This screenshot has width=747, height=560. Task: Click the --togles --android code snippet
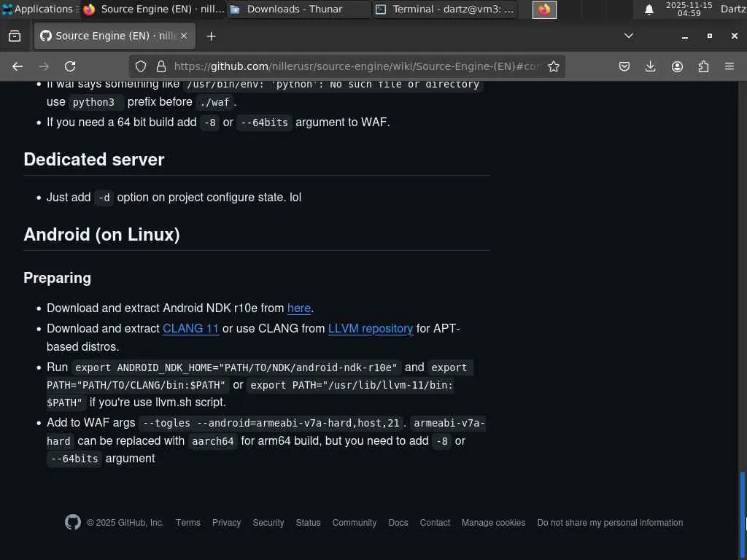[x=271, y=423]
